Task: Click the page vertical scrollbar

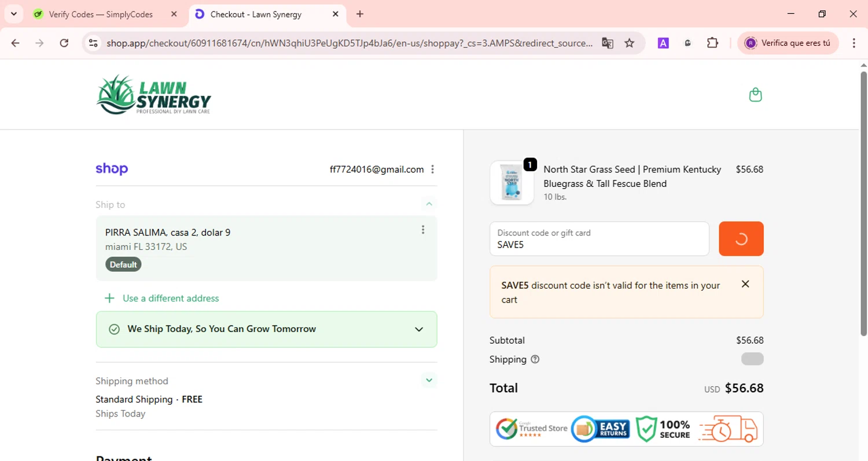Action: coord(863,202)
